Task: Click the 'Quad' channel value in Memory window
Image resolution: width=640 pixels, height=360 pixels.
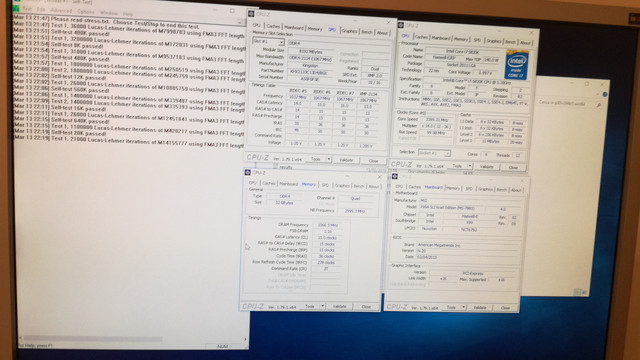Action: click(x=356, y=198)
